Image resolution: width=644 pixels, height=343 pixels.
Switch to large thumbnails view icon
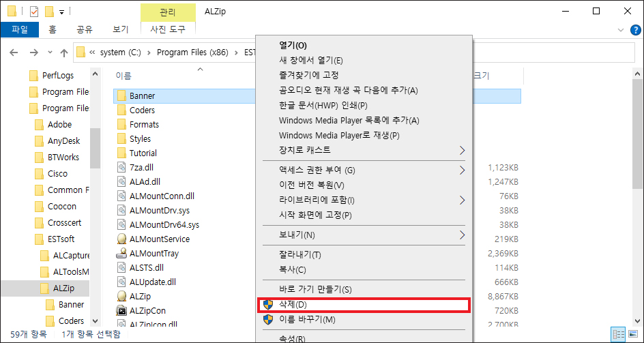pyautogui.click(x=632, y=333)
